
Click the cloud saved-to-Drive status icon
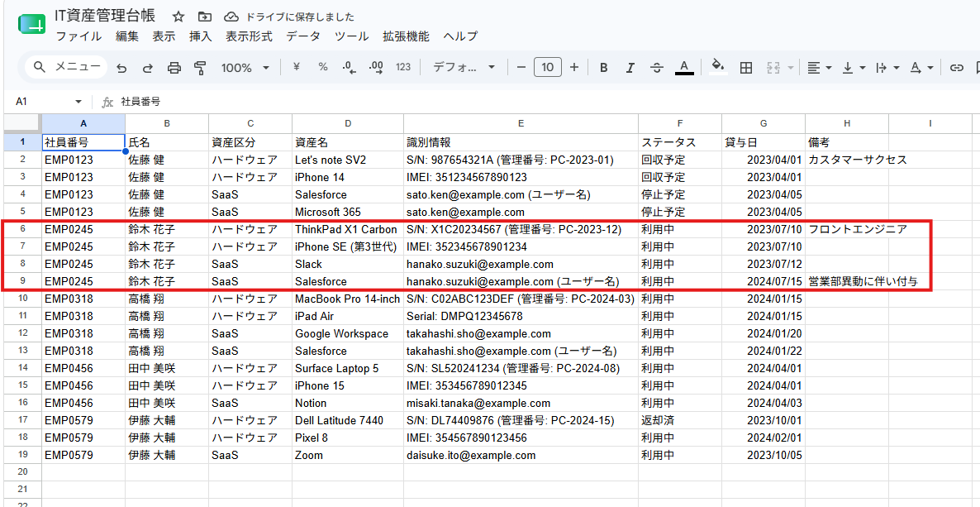pos(232,17)
